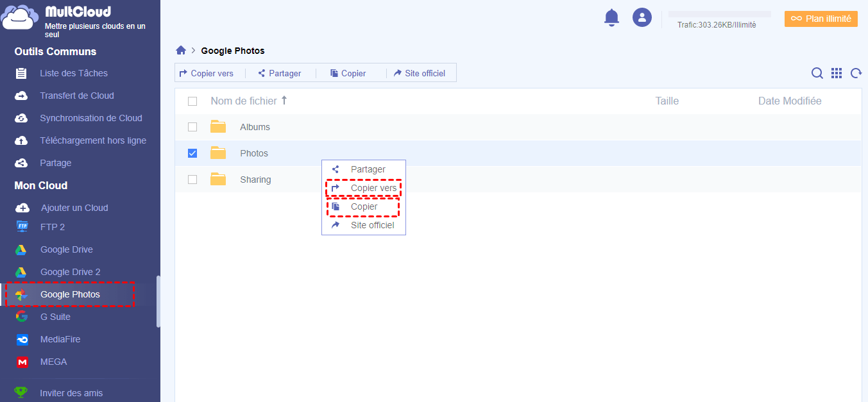
Task: Click the Trafic usage text
Action: pyautogui.click(x=717, y=25)
